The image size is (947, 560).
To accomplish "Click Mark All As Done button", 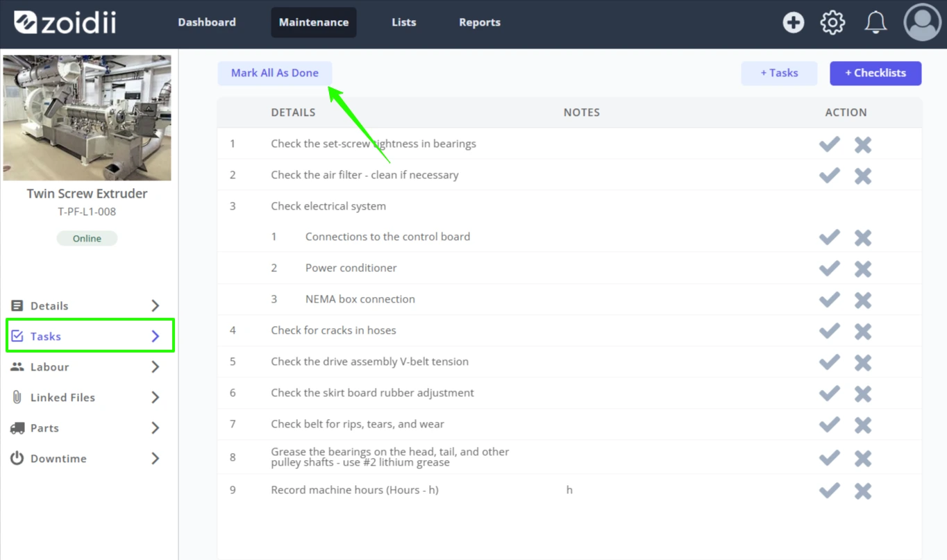I will tap(275, 73).
